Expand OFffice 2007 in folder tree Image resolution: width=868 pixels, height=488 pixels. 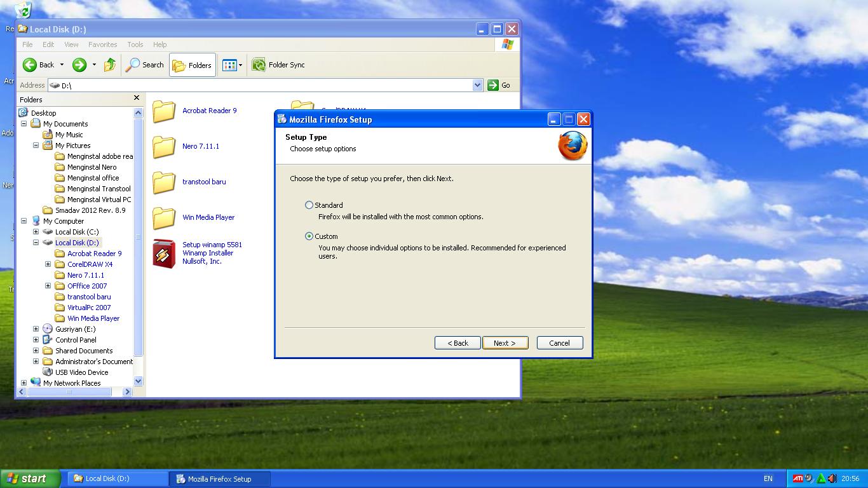point(48,286)
